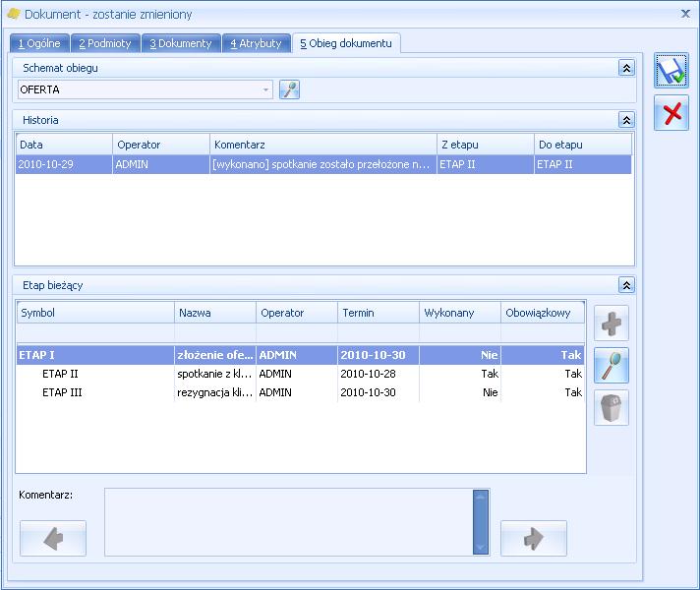
Task: Click the 'rezygnacja kli...' name cell
Action: (215, 392)
